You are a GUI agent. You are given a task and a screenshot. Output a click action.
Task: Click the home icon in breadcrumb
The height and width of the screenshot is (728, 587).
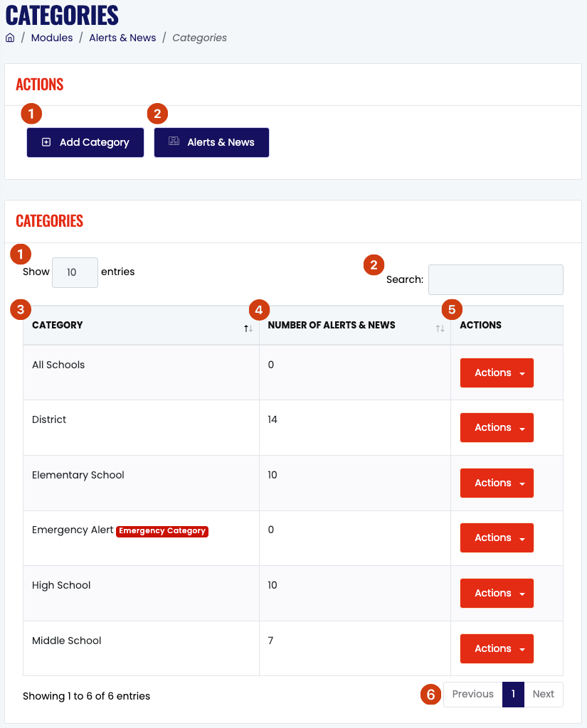point(10,38)
